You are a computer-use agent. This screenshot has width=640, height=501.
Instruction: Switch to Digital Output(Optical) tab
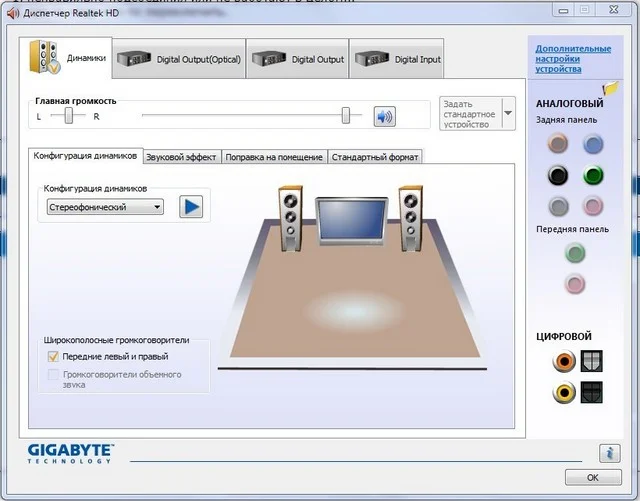point(179,59)
